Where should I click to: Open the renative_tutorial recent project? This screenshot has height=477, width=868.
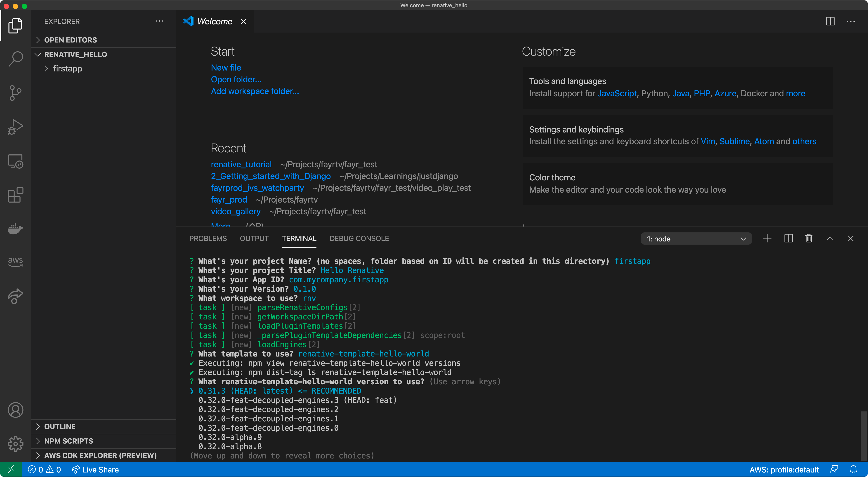point(241,164)
